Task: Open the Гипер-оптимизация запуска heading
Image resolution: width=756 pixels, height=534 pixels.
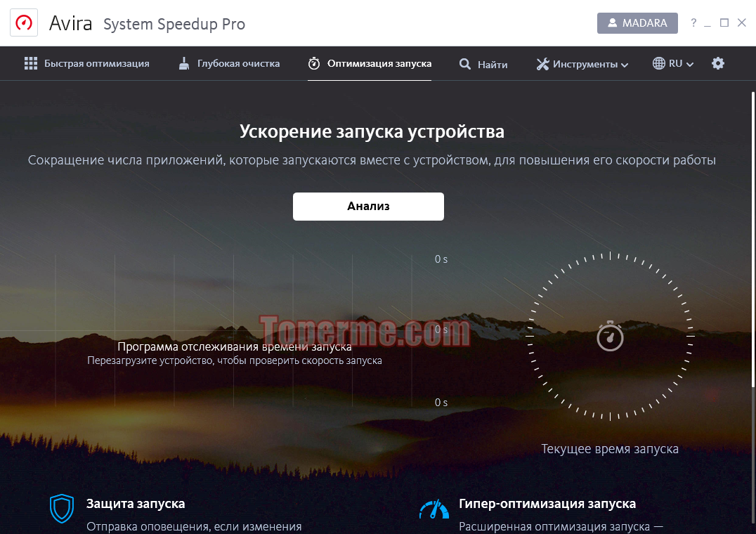Action: (547, 504)
